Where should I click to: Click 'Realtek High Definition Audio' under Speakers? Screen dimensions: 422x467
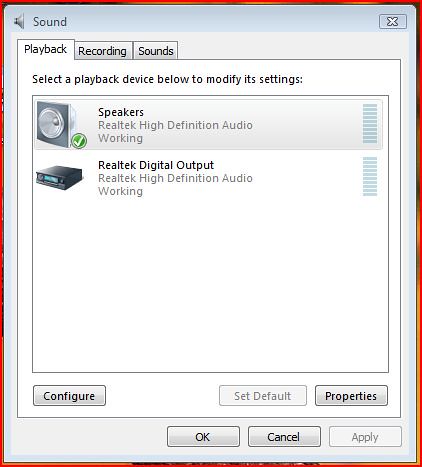pos(175,125)
